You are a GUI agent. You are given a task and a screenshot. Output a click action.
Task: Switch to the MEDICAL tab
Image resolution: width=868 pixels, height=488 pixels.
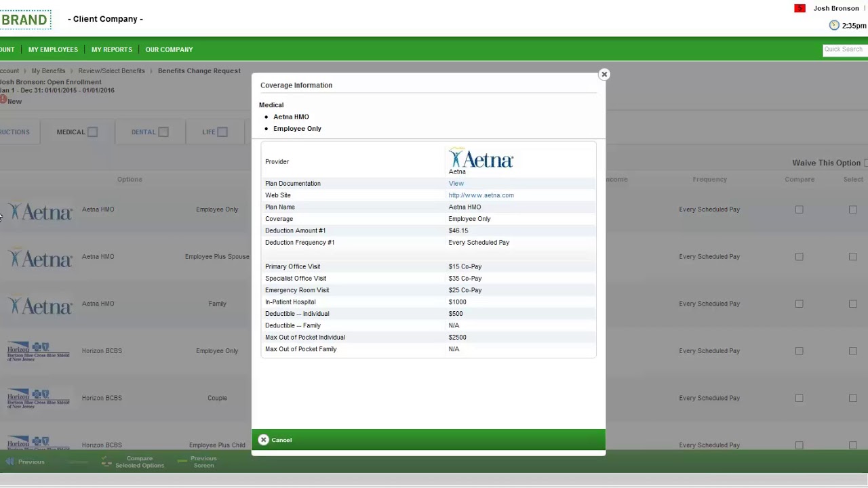tap(77, 132)
